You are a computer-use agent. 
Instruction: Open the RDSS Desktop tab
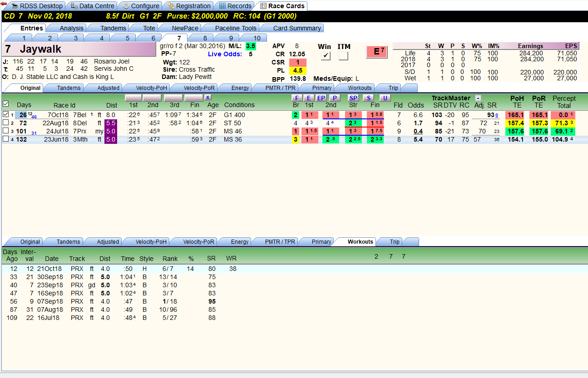(x=37, y=6)
